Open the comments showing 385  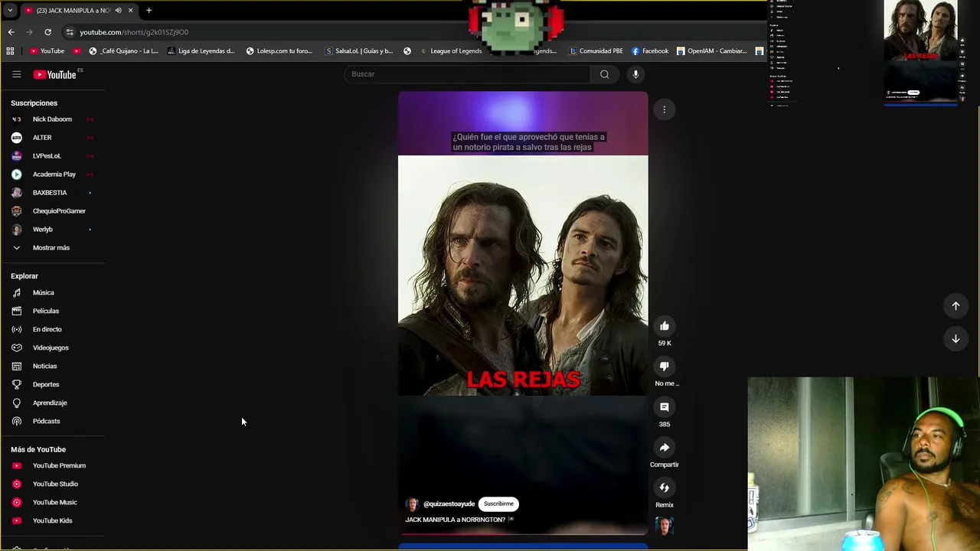(x=665, y=407)
